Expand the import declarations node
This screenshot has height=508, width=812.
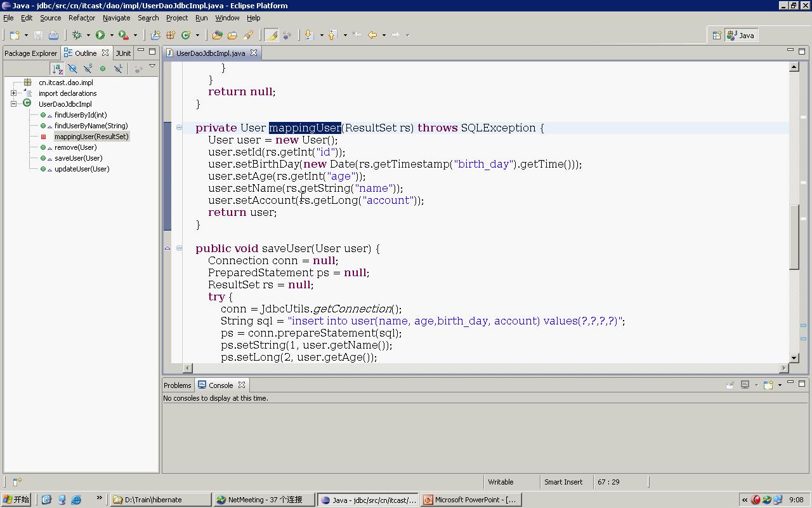(x=13, y=93)
